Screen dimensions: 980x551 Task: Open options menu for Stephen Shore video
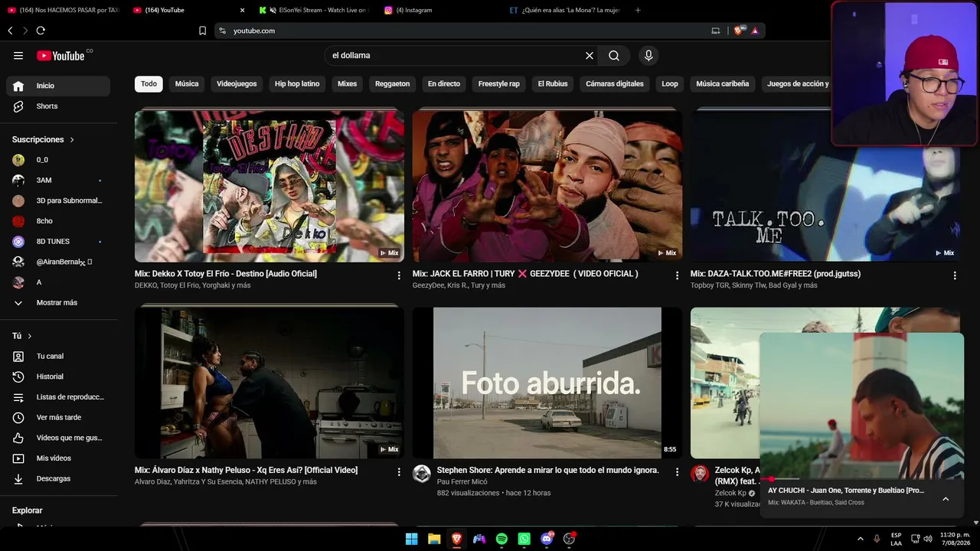(677, 472)
